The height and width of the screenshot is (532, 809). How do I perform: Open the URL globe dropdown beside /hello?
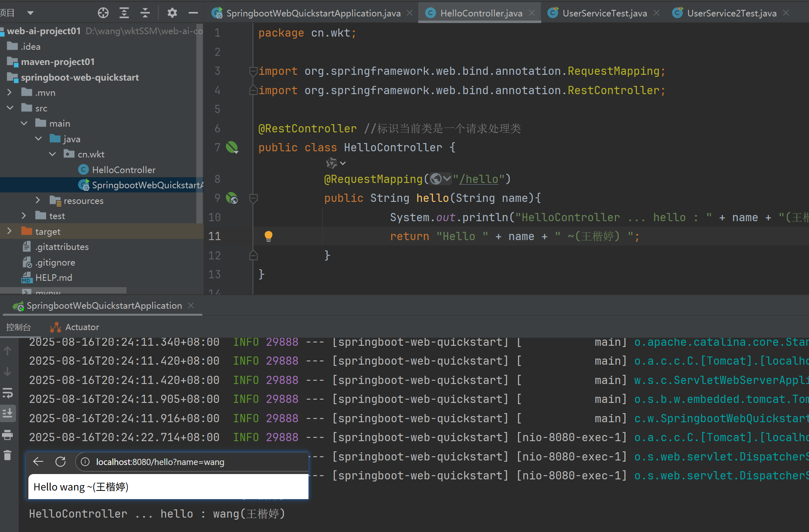[440, 179]
